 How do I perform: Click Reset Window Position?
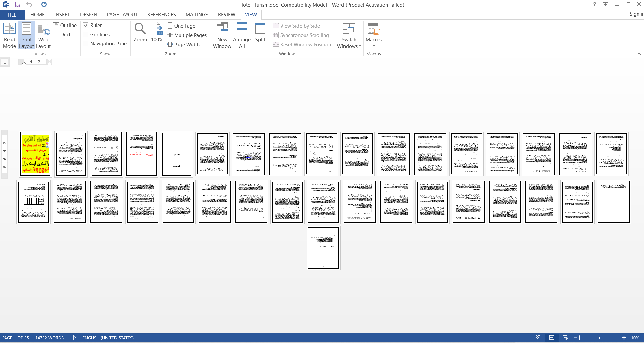click(x=302, y=45)
